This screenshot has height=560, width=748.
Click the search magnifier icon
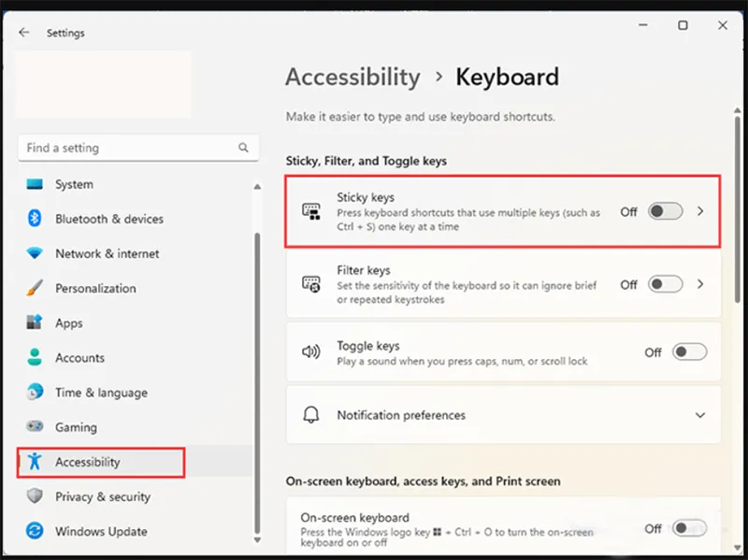242,148
